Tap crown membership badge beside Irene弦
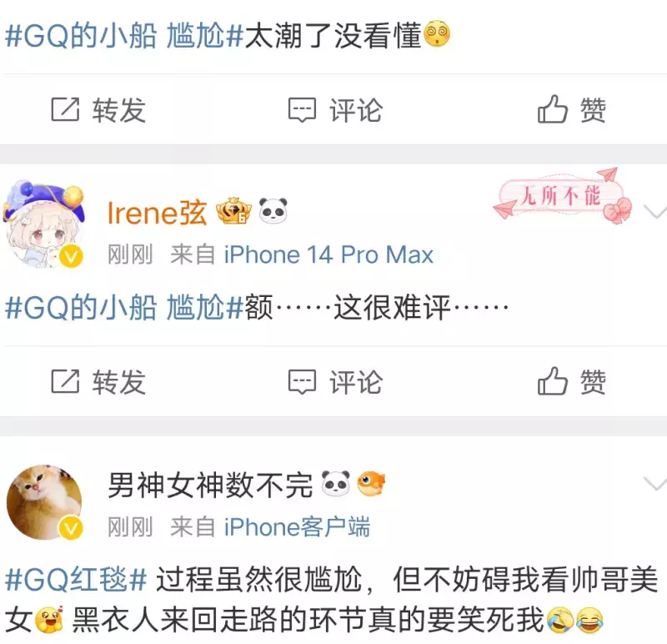667x644 pixels. [233, 211]
